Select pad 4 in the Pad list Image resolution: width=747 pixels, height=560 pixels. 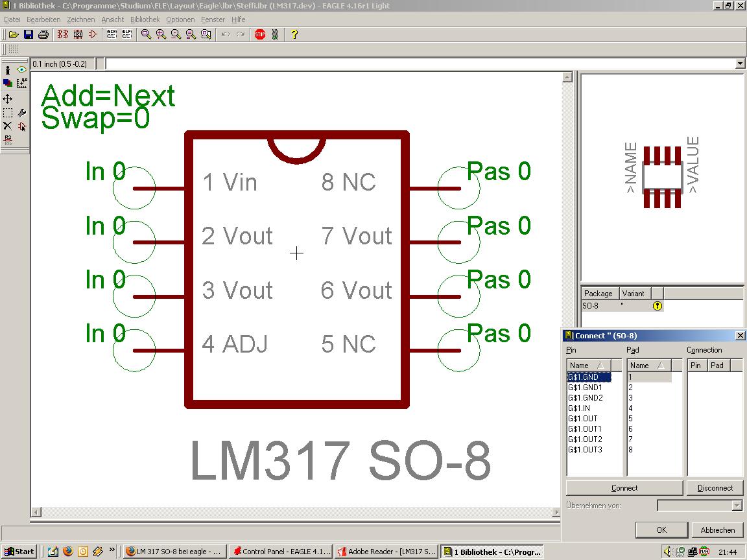coord(630,408)
